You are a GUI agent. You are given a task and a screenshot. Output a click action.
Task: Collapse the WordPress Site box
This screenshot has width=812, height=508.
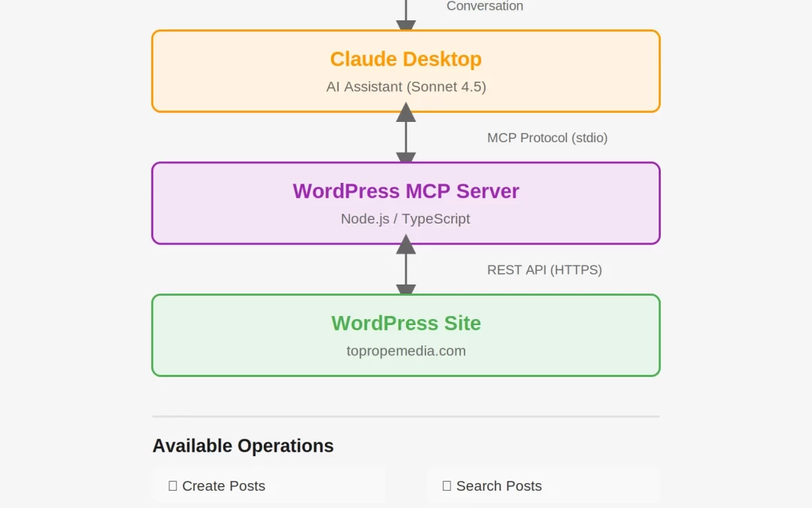[x=406, y=335]
